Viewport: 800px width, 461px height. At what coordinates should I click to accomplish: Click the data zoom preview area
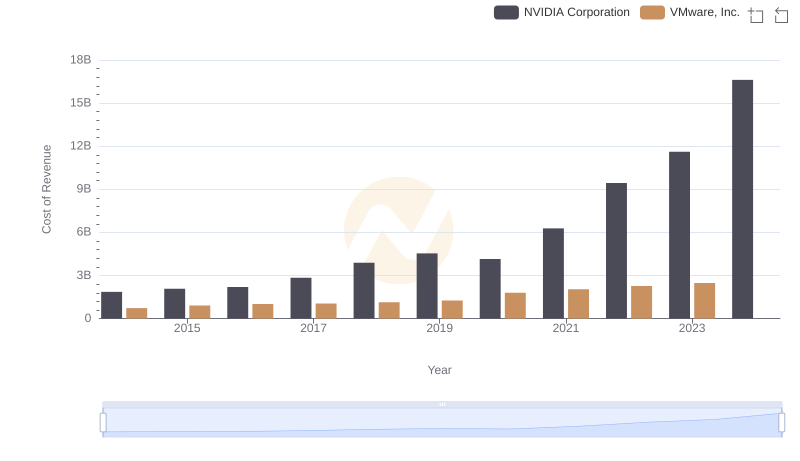tap(442, 423)
